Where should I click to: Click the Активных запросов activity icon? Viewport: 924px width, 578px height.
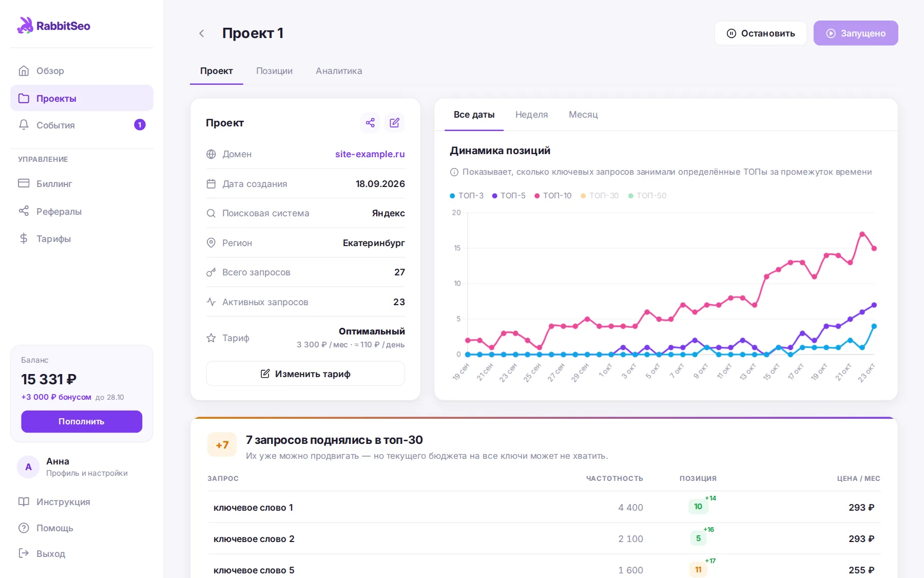point(211,302)
